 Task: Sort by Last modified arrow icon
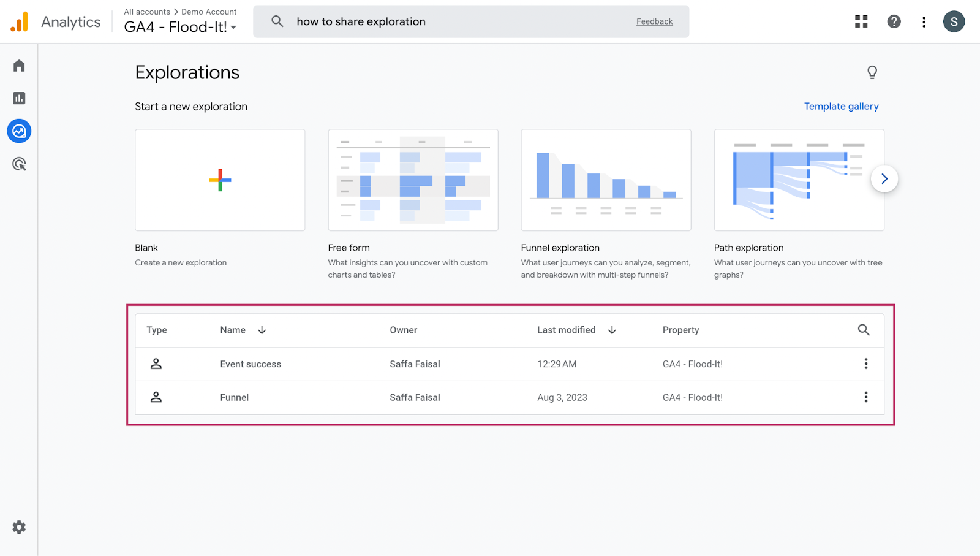(612, 330)
